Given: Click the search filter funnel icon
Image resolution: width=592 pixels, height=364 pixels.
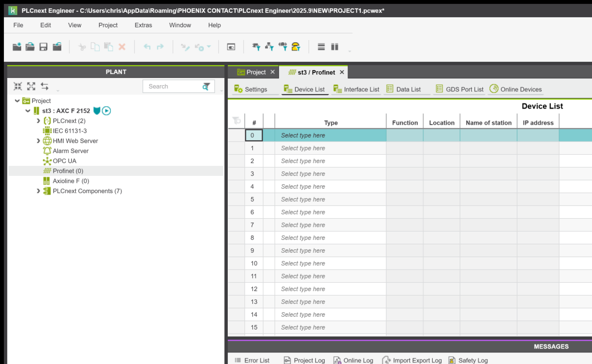Looking at the screenshot, I should (207, 86).
